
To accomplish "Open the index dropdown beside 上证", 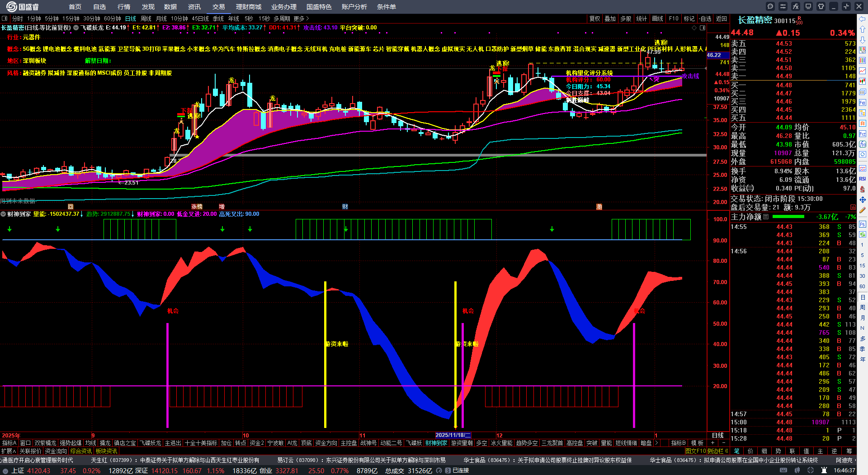I will 5,470.
